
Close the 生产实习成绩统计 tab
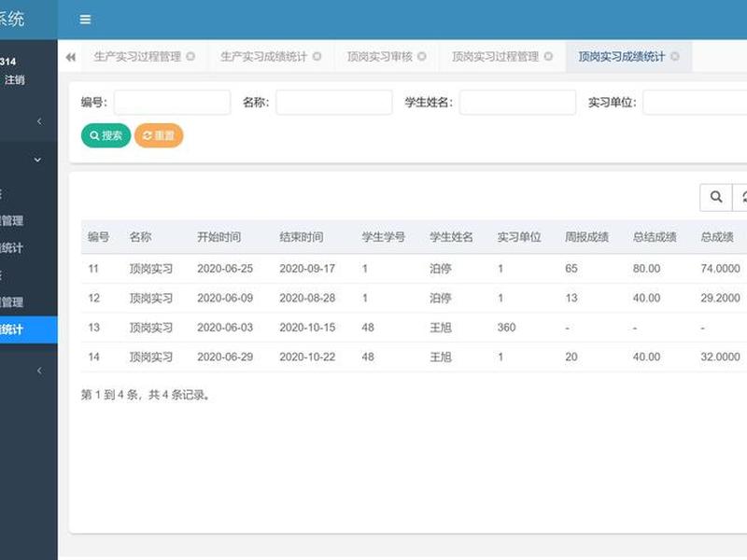(317, 56)
